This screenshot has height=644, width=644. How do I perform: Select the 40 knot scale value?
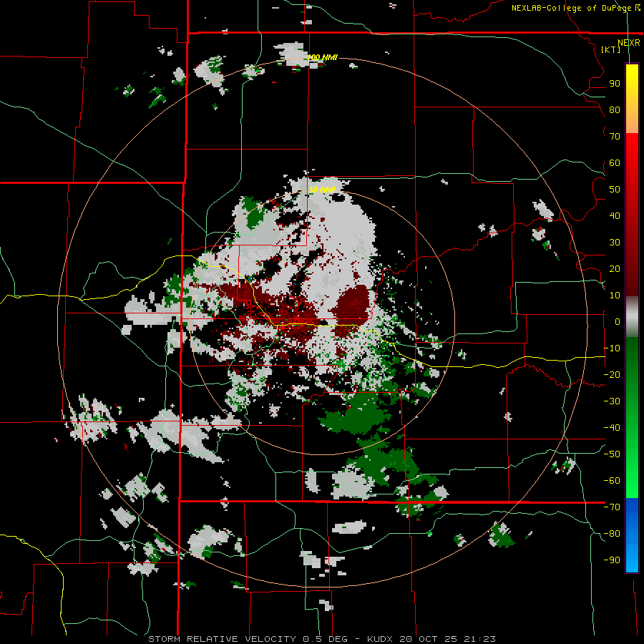[615, 216]
